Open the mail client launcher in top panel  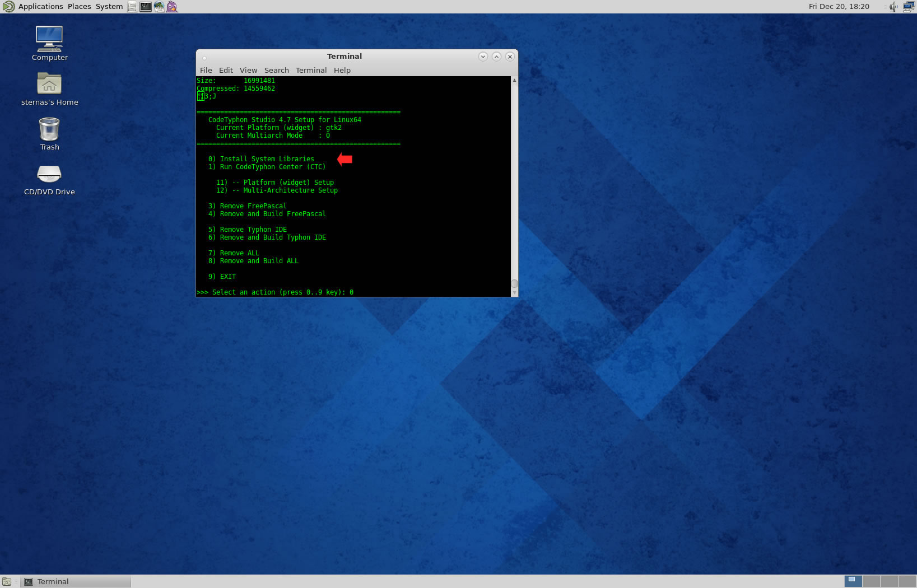pos(159,7)
